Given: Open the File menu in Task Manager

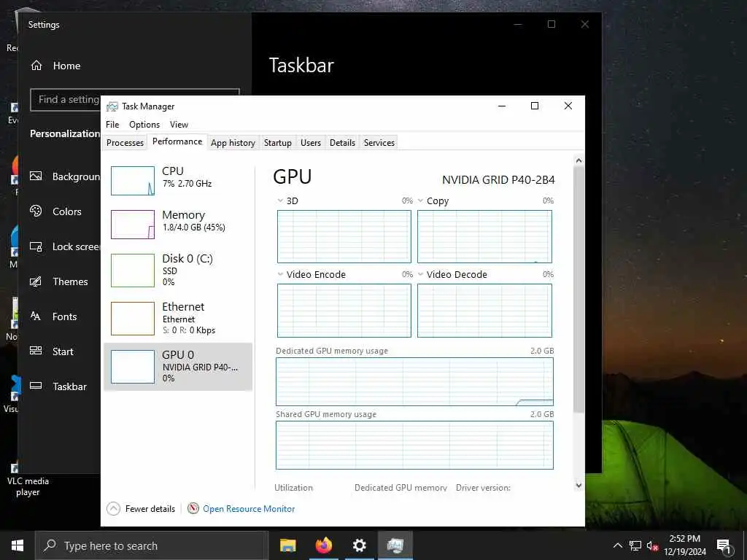Looking at the screenshot, I should coord(112,124).
